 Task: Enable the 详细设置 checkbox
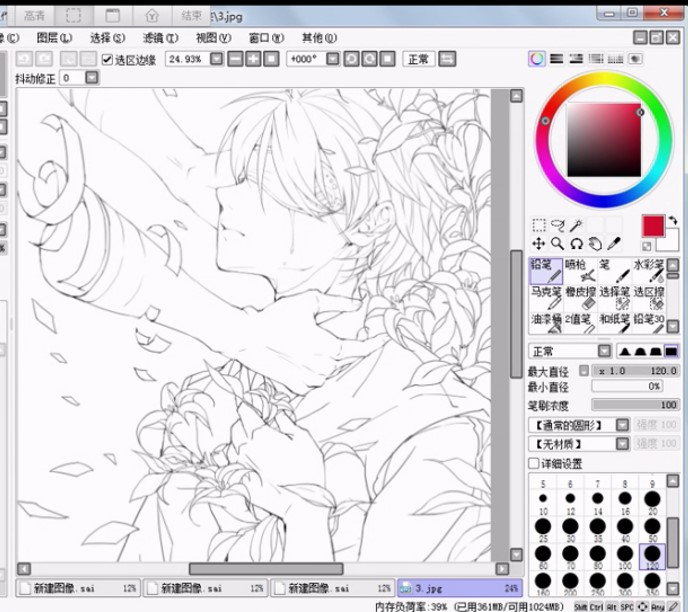(534, 463)
